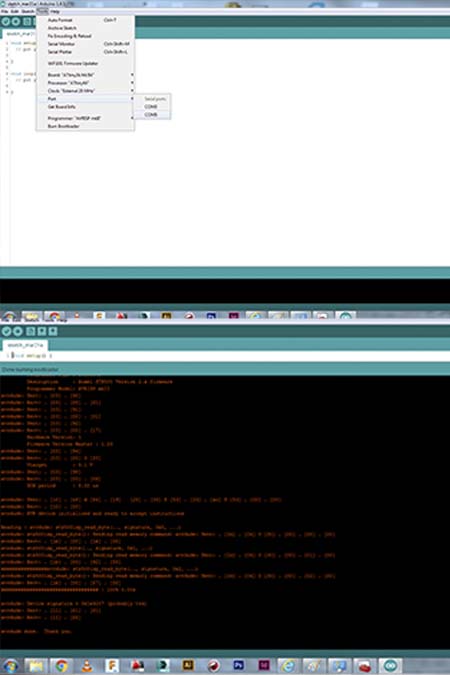This screenshot has width=450, height=675.
Task: Open Adobe Photoshop from bottom taskbar
Action: pyautogui.click(x=238, y=666)
